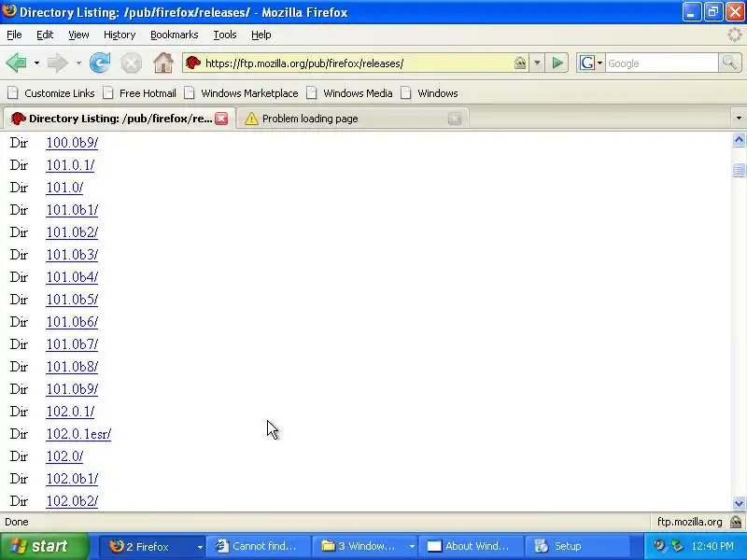
Task: Open the Help menu
Action: pyautogui.click(x=261, y=35)
